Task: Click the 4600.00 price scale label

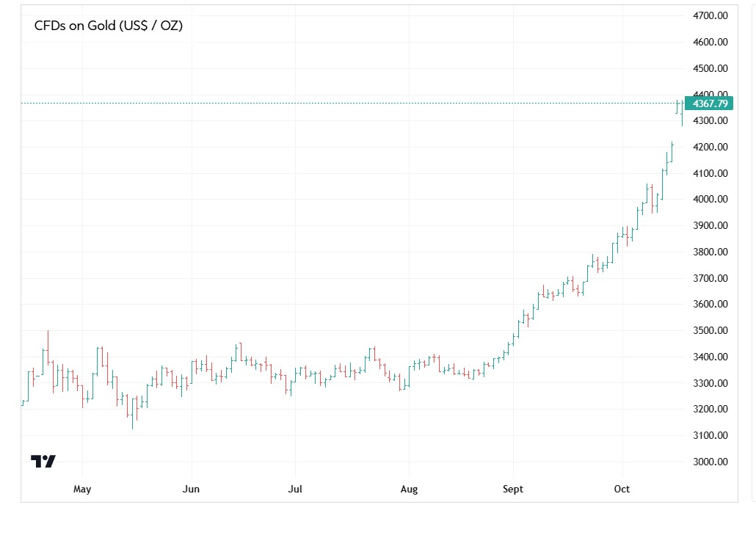Action: coord(710,42)
